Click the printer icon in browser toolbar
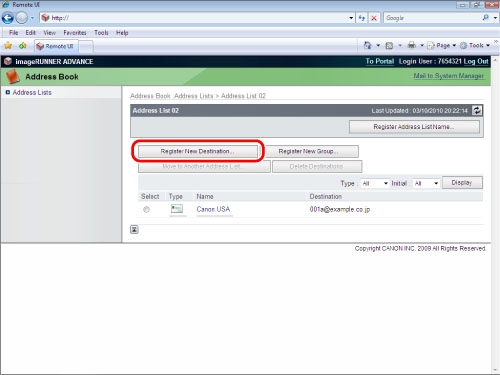This screenshot has height=375, width=500. [412, 45]
